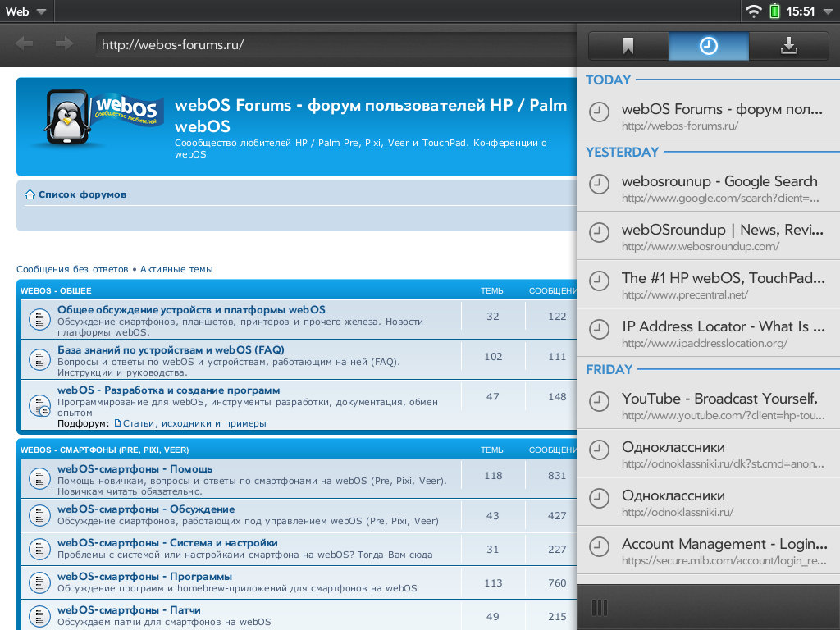Click Активные темы link
840x630 pixels.
(x=176, y=269)
